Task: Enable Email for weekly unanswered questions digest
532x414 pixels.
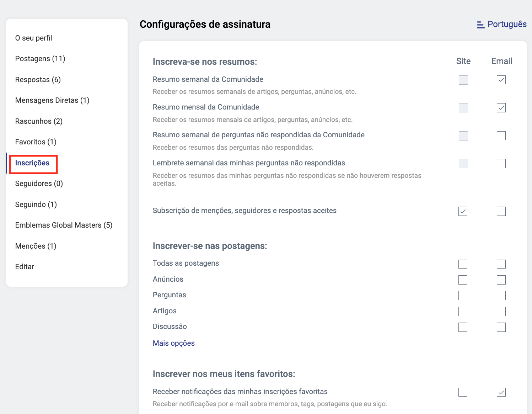Action: 501,136
